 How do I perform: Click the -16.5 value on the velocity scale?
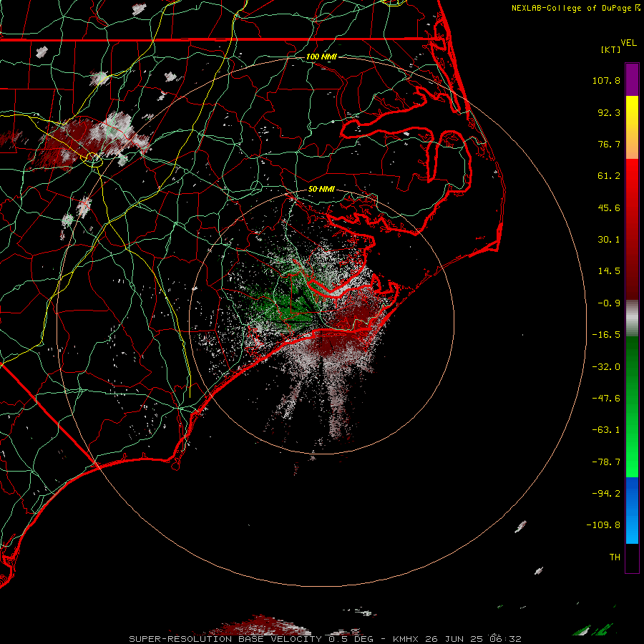(606, 335)
